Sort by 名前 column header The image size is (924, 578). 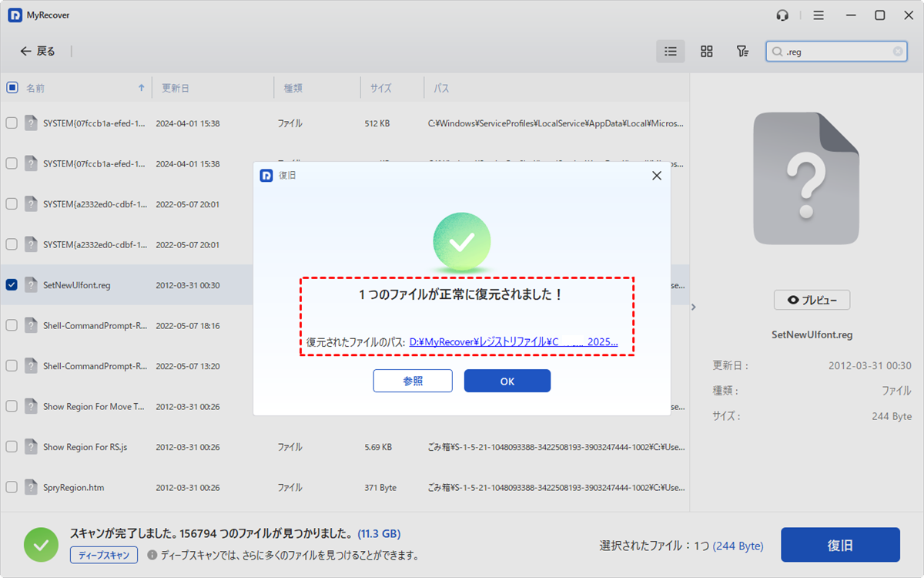click(x=35, y=88)
